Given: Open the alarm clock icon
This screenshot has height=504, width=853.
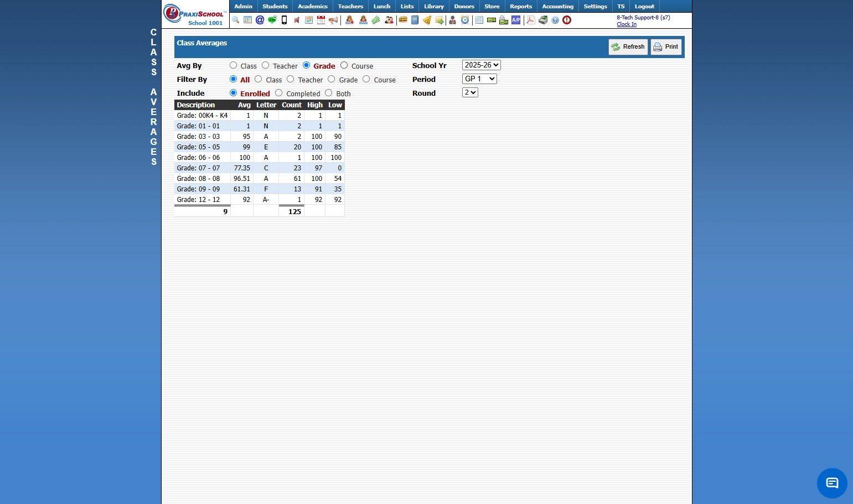Looking at the screenshot, I should click(x=465, y=20).
